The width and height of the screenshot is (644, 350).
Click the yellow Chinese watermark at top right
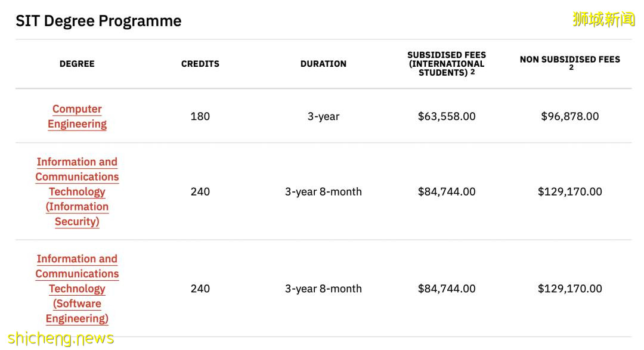[603, 19]
